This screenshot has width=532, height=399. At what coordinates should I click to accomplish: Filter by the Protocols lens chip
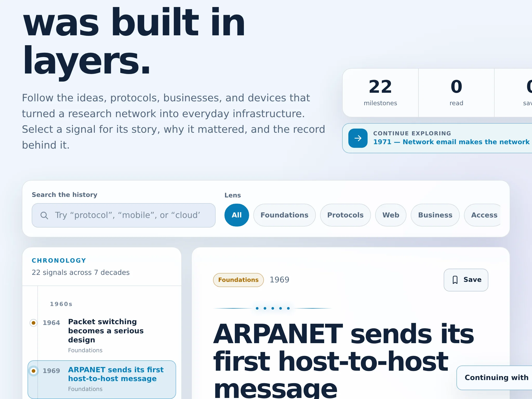coord(345,215)
